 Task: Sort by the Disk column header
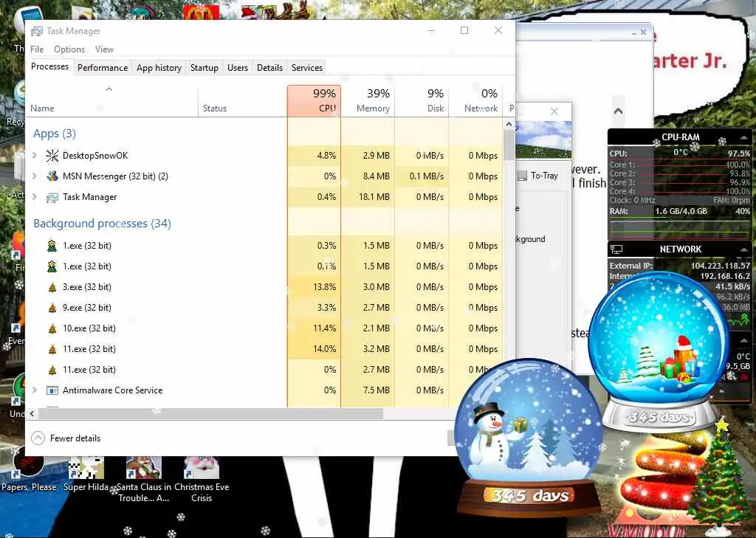(422, 101)
